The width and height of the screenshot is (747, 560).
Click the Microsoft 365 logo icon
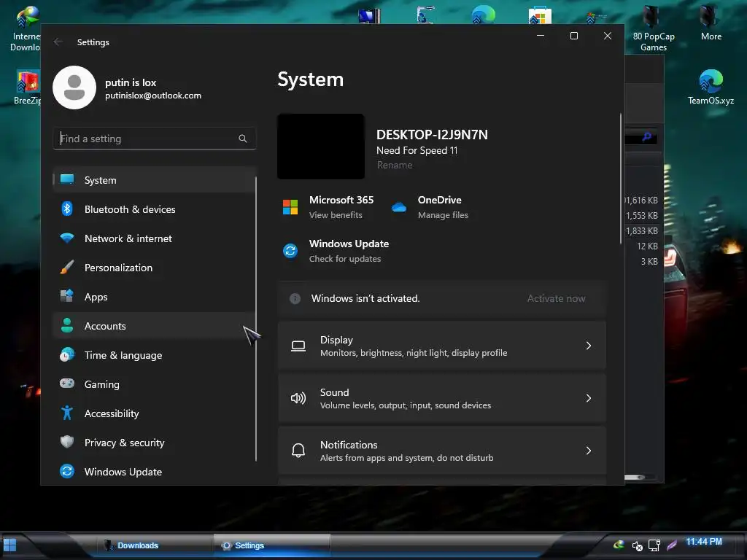tap(290, 207)
